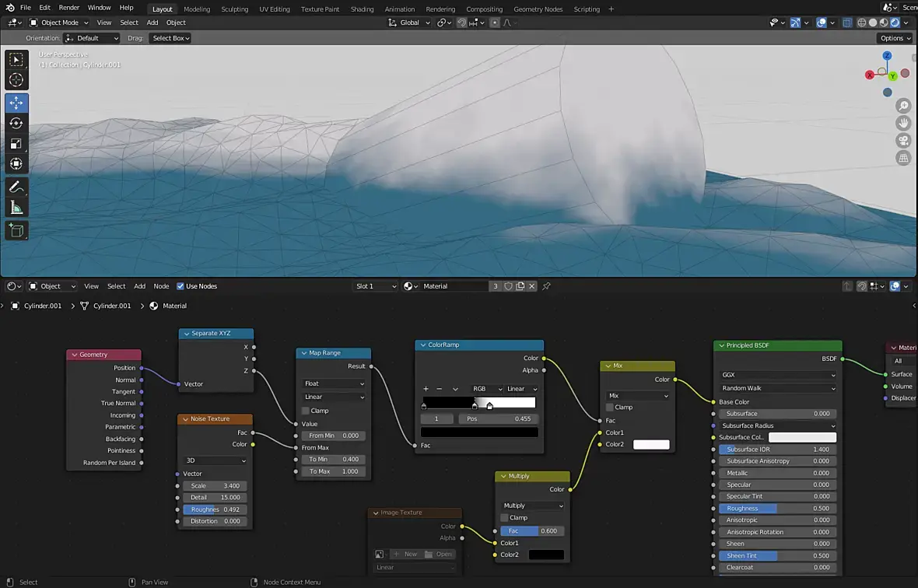This screenshot has height=588, width=918.
Task: Click Open button in Image Texture node
Action: point(439,554)
